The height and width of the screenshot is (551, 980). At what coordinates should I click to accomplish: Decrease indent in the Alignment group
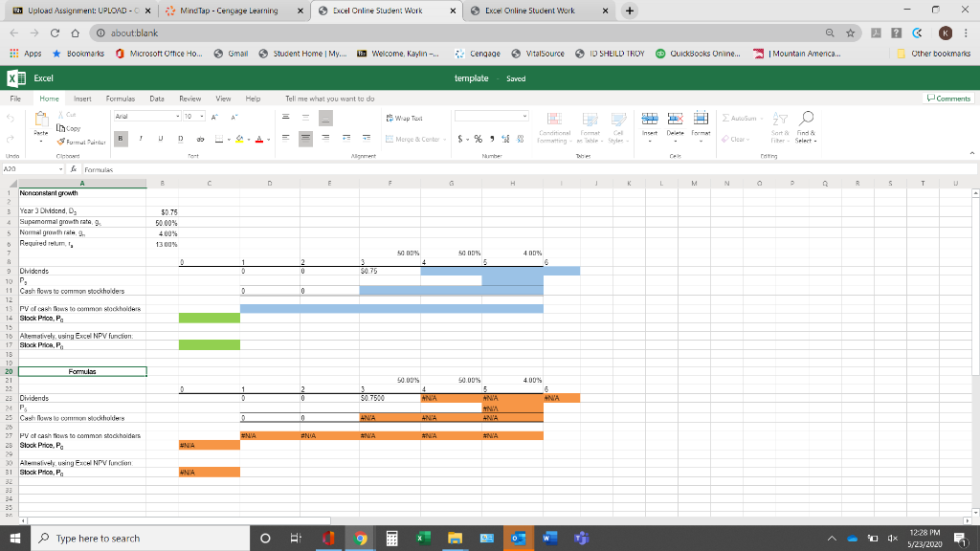346,138
